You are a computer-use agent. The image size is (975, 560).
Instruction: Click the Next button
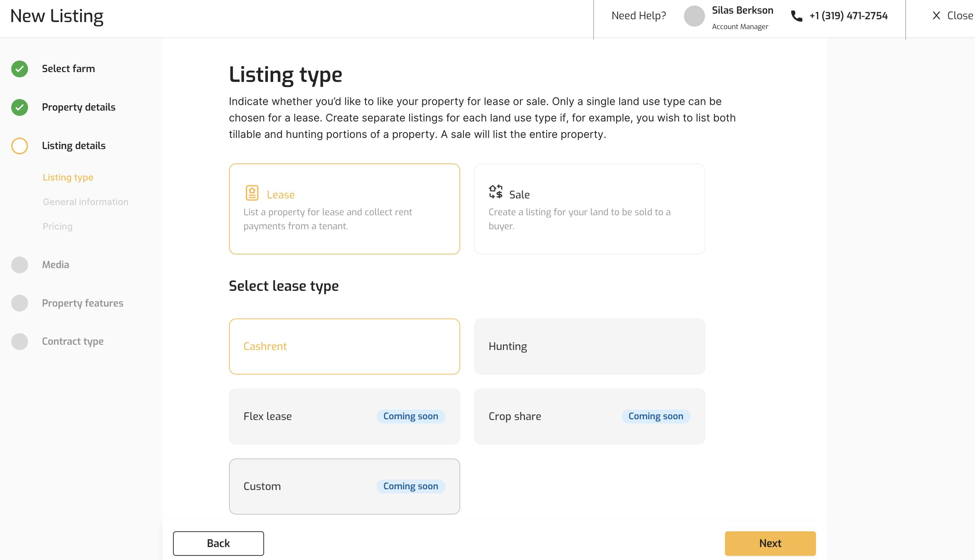coord(770,543)
